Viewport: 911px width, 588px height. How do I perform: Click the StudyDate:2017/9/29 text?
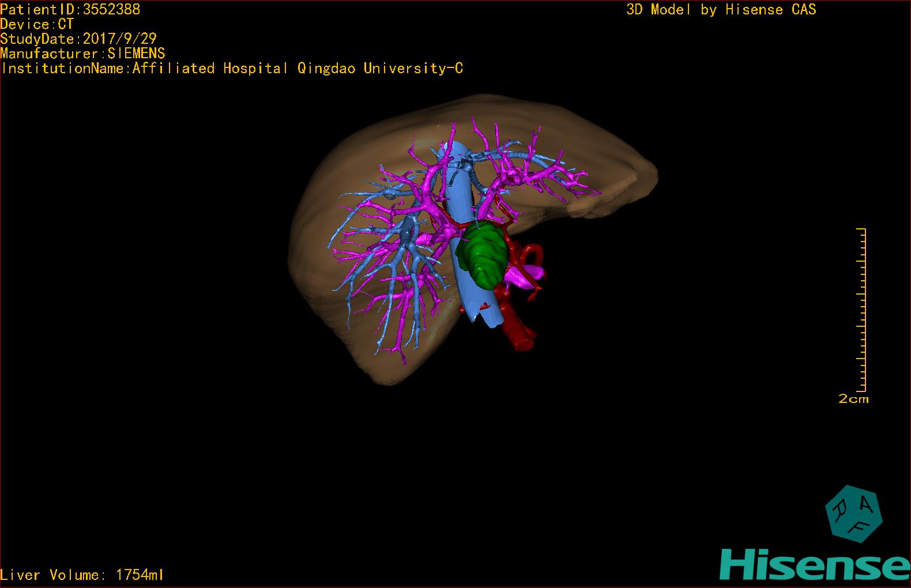click(78, 39)
